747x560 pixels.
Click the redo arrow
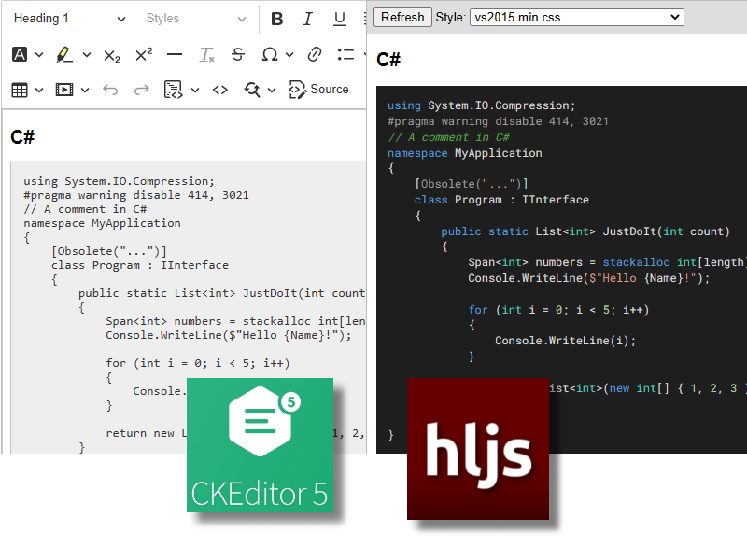click(142, 90)
